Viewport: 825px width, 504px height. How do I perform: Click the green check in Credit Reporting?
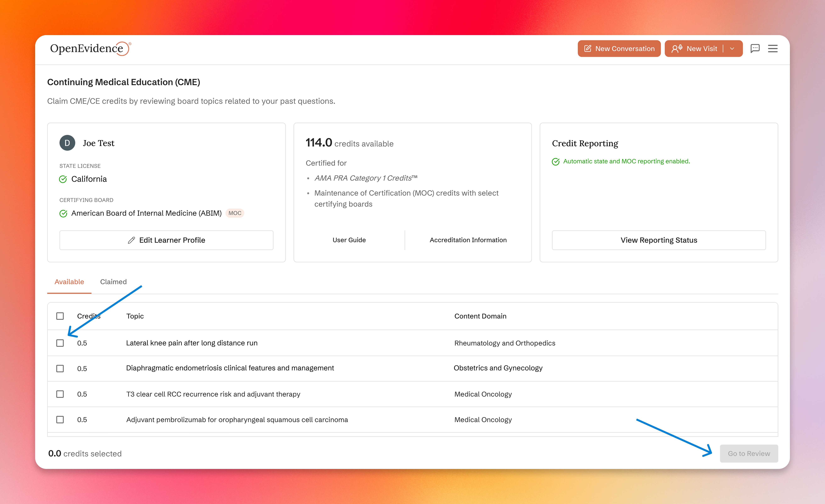[555, 162]
